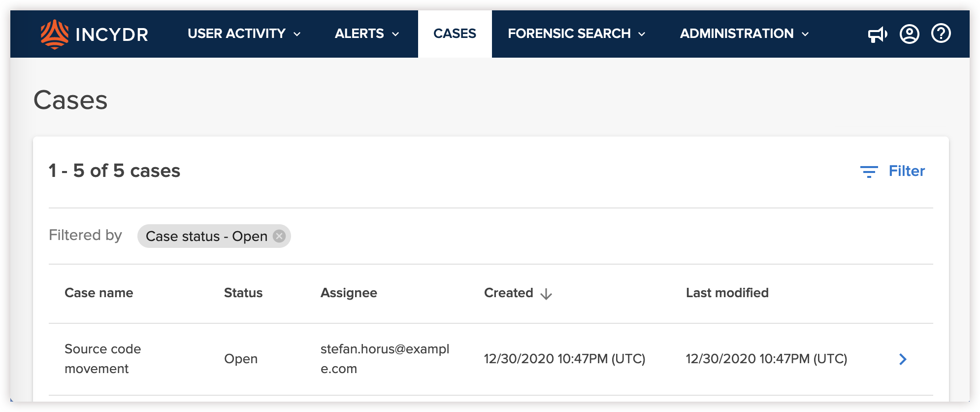This screenshot has width=980, height=412.
Task: Remove the Case status Open filter chip
Action: click(278, 236)
